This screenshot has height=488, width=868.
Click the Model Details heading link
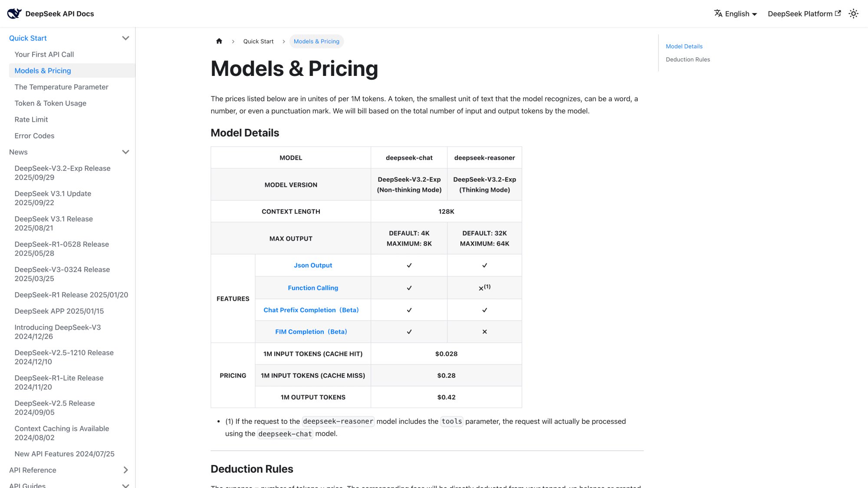(x=684, y=46)
